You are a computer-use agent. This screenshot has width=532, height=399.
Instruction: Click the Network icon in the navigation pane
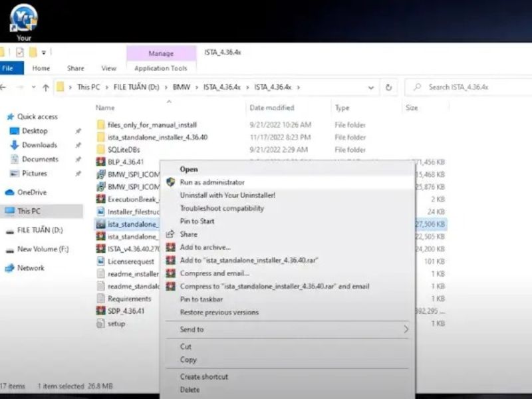pyautogui.click(x=10, y=268)
